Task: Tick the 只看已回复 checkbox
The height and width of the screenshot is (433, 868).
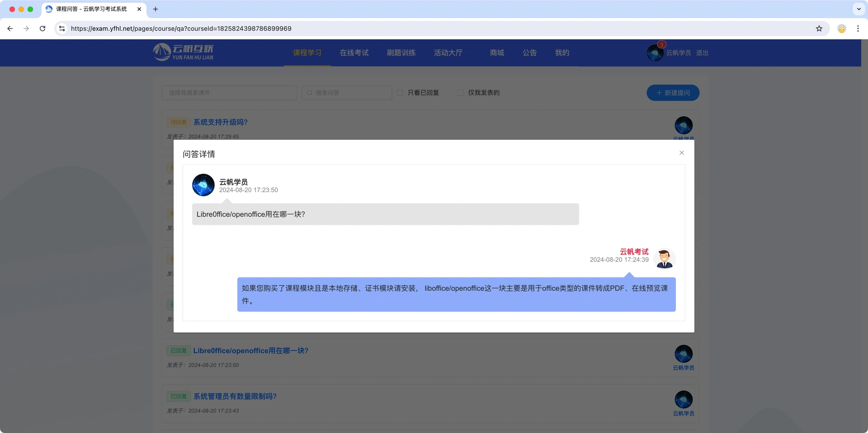Action: point(400,92)
